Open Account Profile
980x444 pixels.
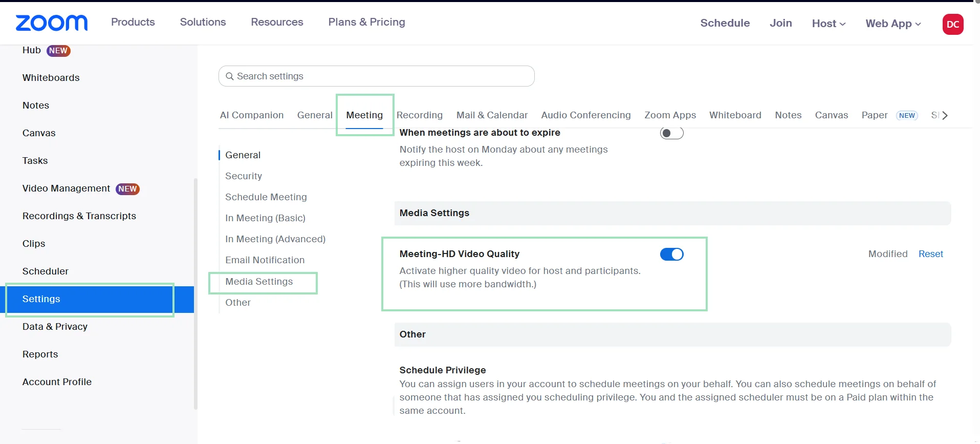point(57,382)
